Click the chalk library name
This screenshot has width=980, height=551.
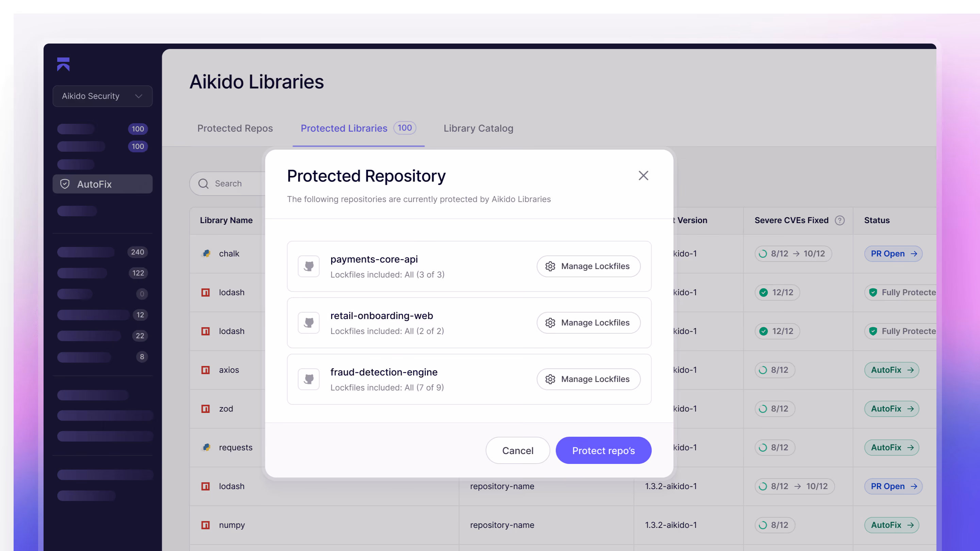click(x=229, y=254)
